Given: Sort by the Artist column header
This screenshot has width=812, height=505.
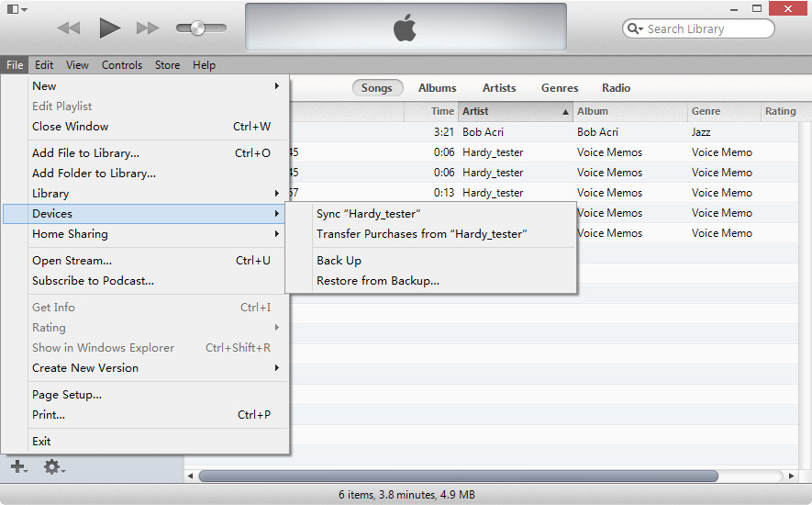Looking at the screenshot, I should [x=516, y=111].
